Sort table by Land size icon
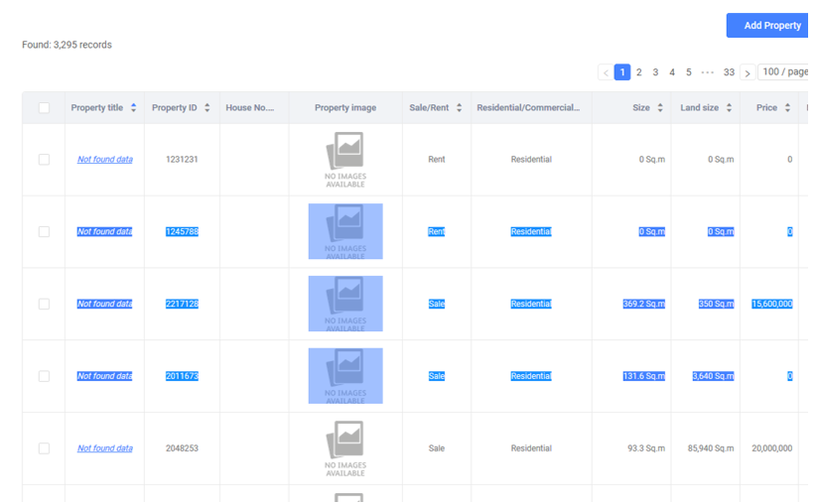 click(729, 108)
